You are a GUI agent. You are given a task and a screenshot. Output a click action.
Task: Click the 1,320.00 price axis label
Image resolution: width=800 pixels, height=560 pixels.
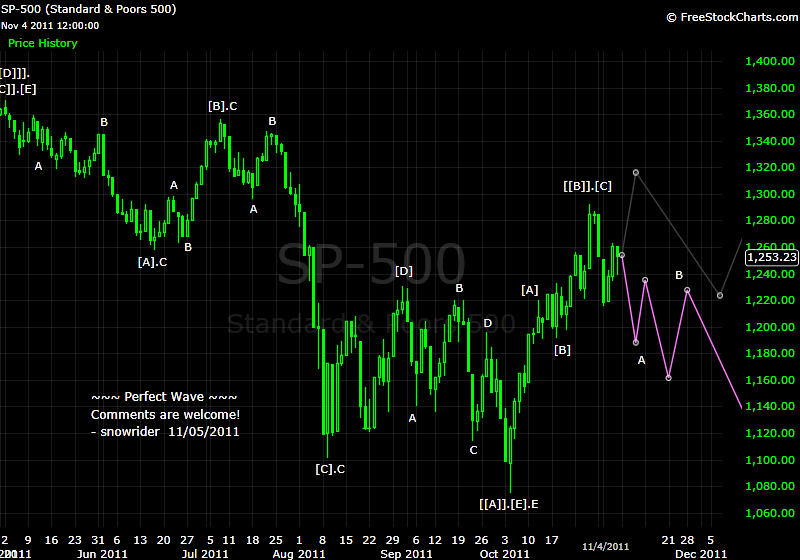pyautogui.click(x=770, y=167)
